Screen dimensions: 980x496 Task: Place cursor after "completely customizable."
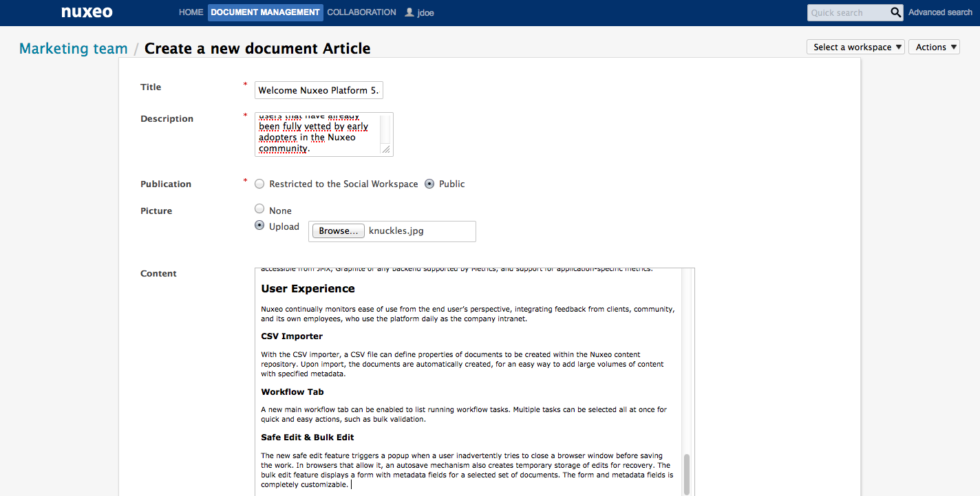(x=351, y=485)
